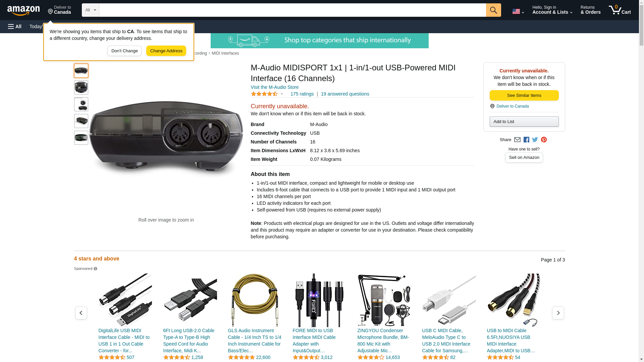Click the Amazon logo

pos(23,11)
